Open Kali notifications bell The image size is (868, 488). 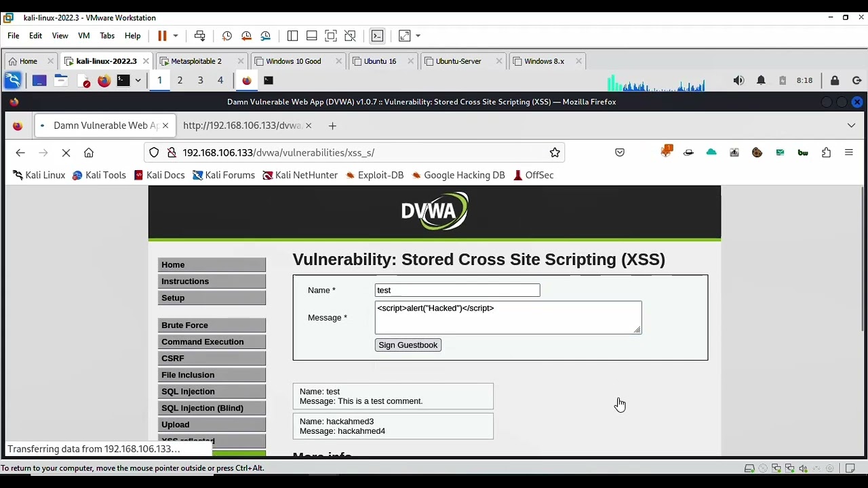761,81
